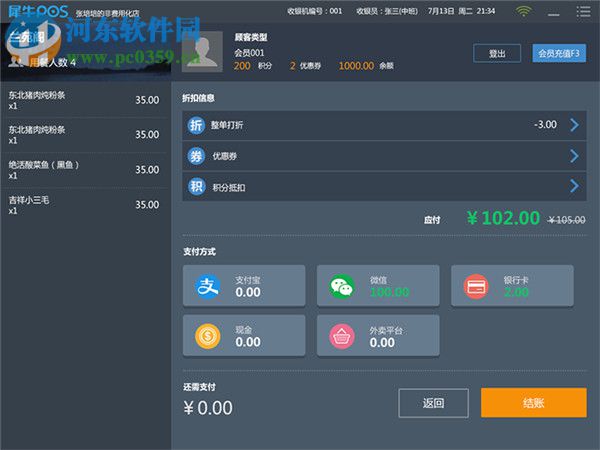Select the WeChat payment icon
The width and height of the screenshot is (600, 450).
pos(342,286)
